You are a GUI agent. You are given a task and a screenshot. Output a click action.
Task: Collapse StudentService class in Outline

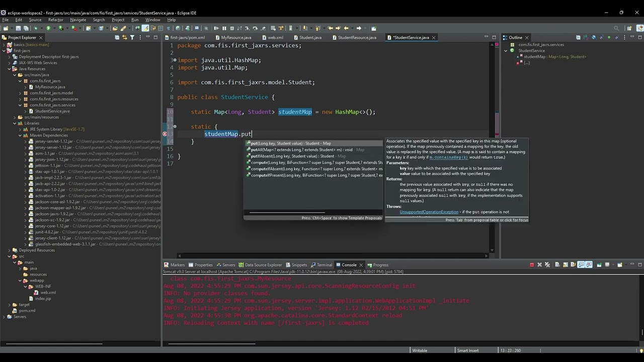[506, 51]
